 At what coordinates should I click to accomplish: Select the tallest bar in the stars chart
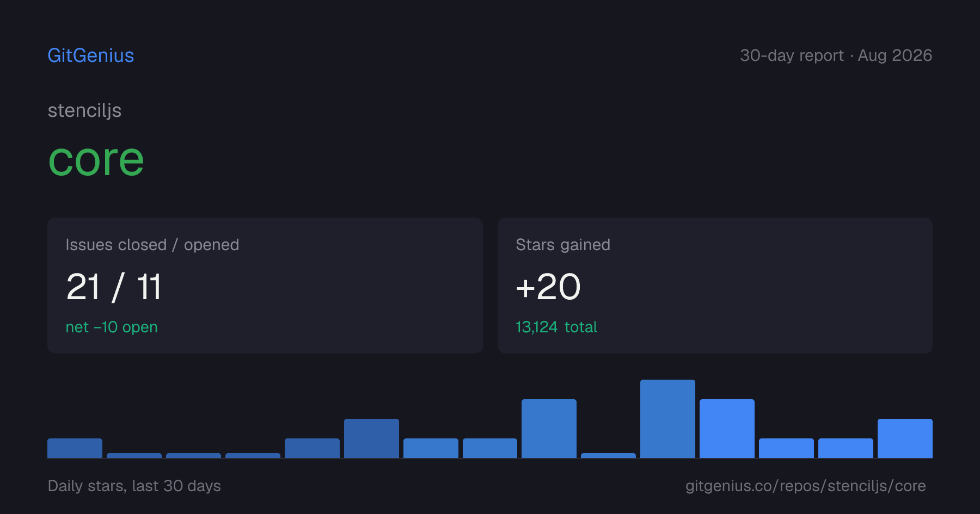[667, 419]
